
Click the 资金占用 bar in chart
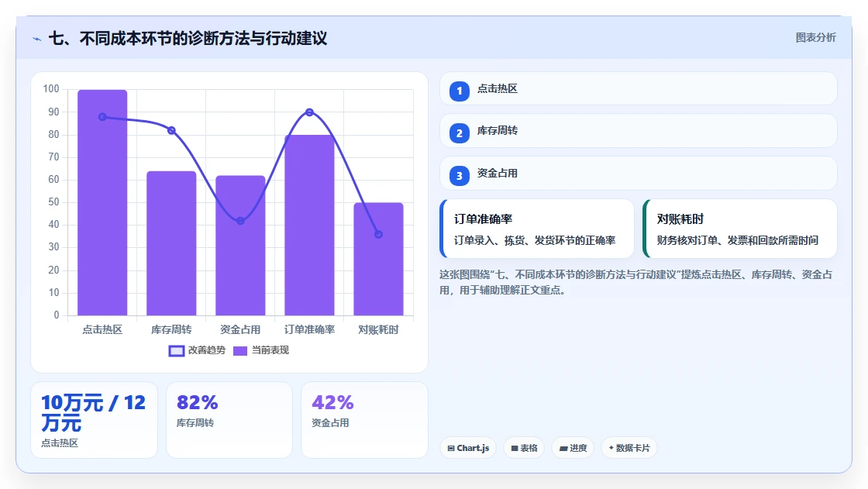click(240, 246)
